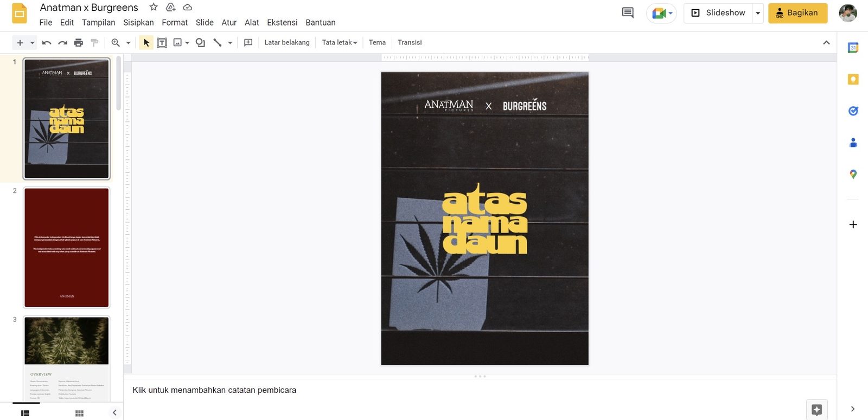Open the Ekstensi menu
The height and width of the screenshot is (420, 868).
(x=282, y=22)
